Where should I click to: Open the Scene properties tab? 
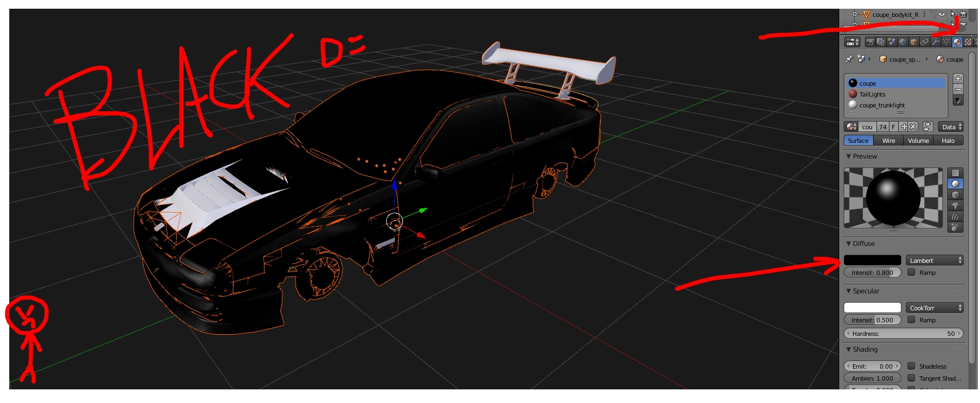tap(892, 42)
